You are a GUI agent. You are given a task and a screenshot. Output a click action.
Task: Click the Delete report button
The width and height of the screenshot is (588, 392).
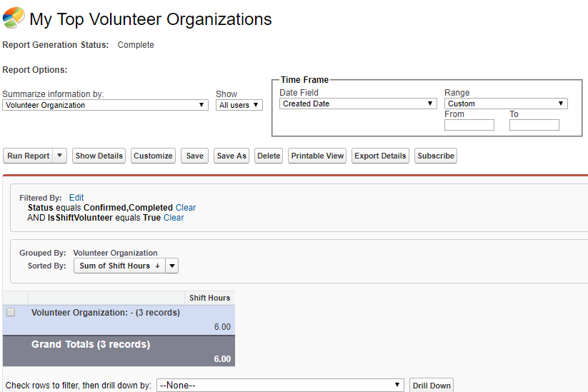pos(269,156)
